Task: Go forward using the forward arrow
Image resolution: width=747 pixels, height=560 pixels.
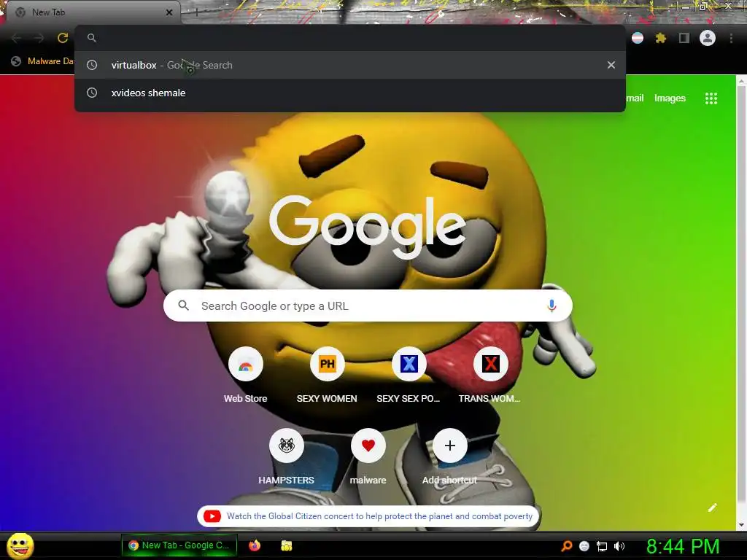Action: click(x=39, y=38)
